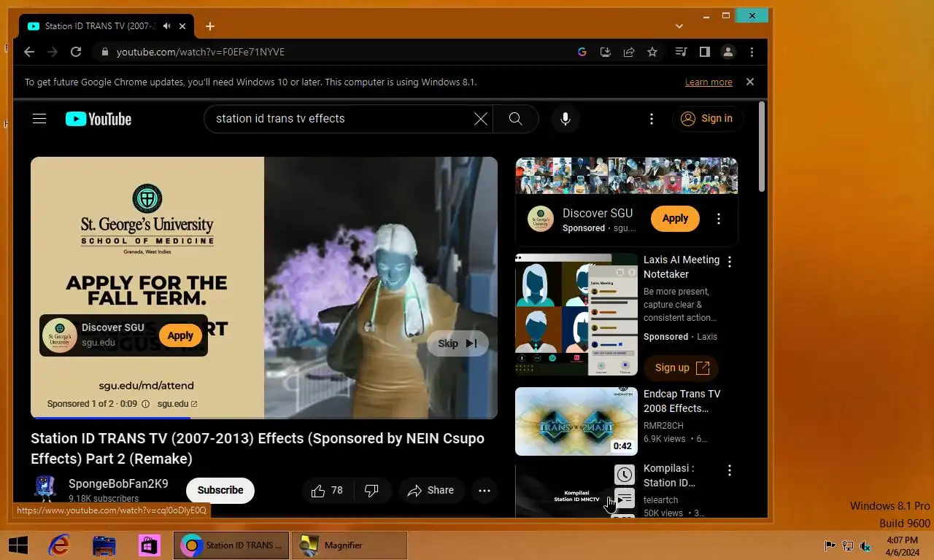Viewport: 934px width, 560px height.
Task: Open the Google icon in address bar
Action: [582, 52]
